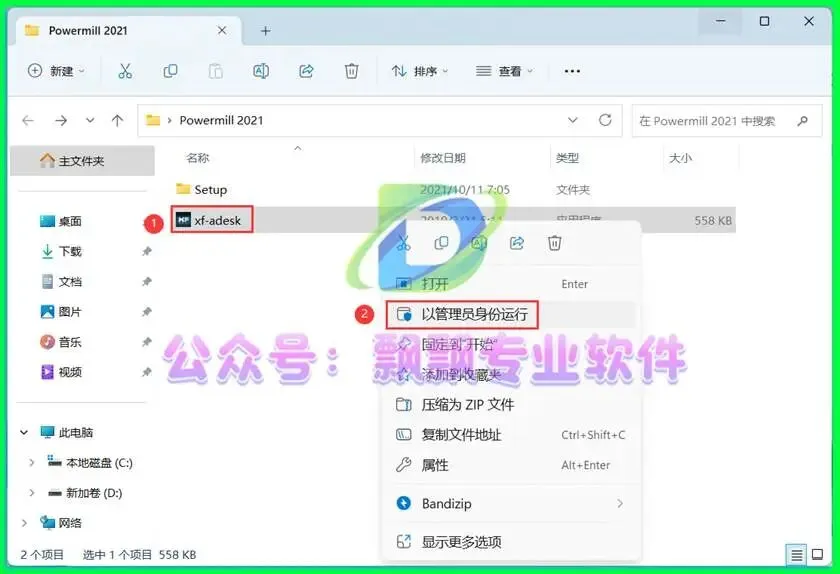Click the Cut icon in the context menu
Viewport: 840px width, 574px height.
coord(403,243)
